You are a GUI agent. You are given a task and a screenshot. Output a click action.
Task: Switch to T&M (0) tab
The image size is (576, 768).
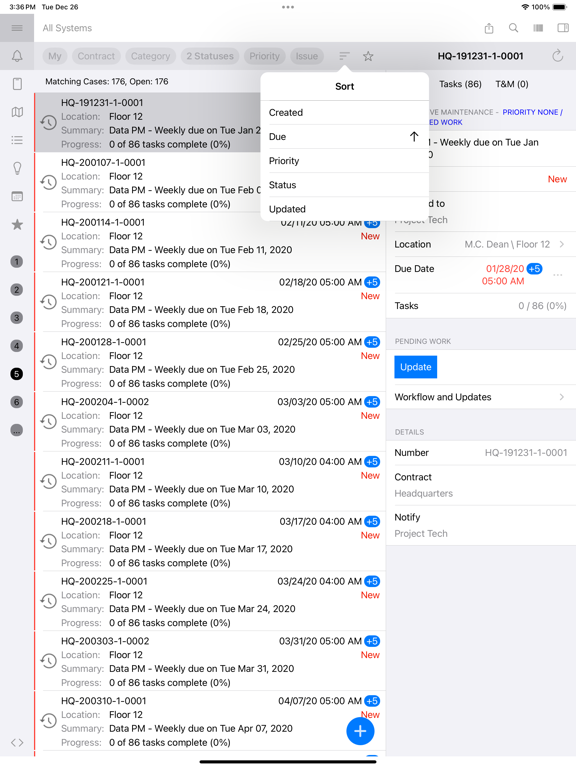[512, 84]
